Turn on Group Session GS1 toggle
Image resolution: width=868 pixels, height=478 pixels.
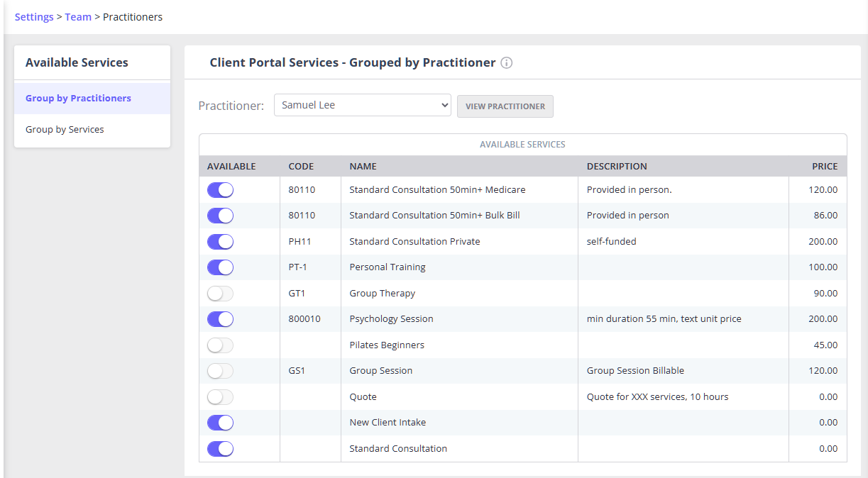pos(220,371)
